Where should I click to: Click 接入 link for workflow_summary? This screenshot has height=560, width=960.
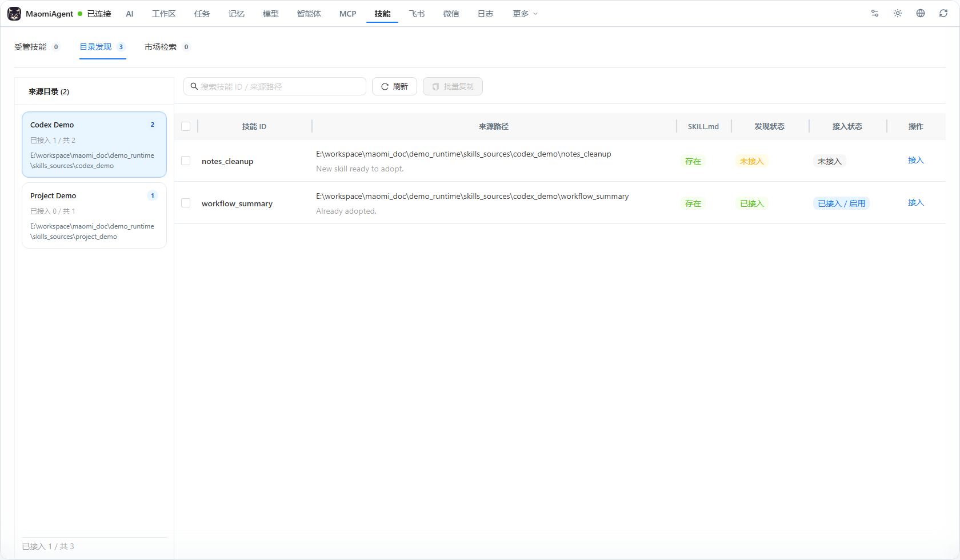pyautogui.click(x=916, y=203)
